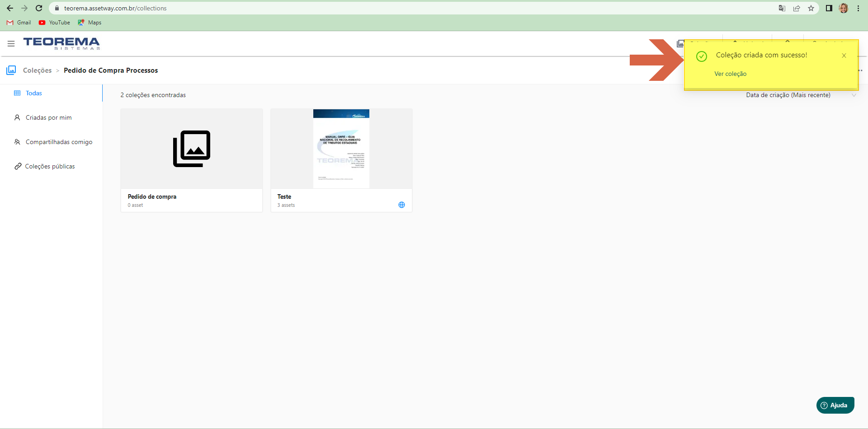
Task: Click the 3 assets count on Teste
Action: tap(286, 205)
